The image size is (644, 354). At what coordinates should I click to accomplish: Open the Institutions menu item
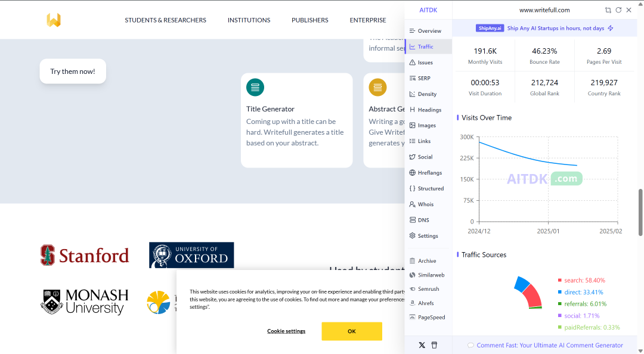click(249, 20)
